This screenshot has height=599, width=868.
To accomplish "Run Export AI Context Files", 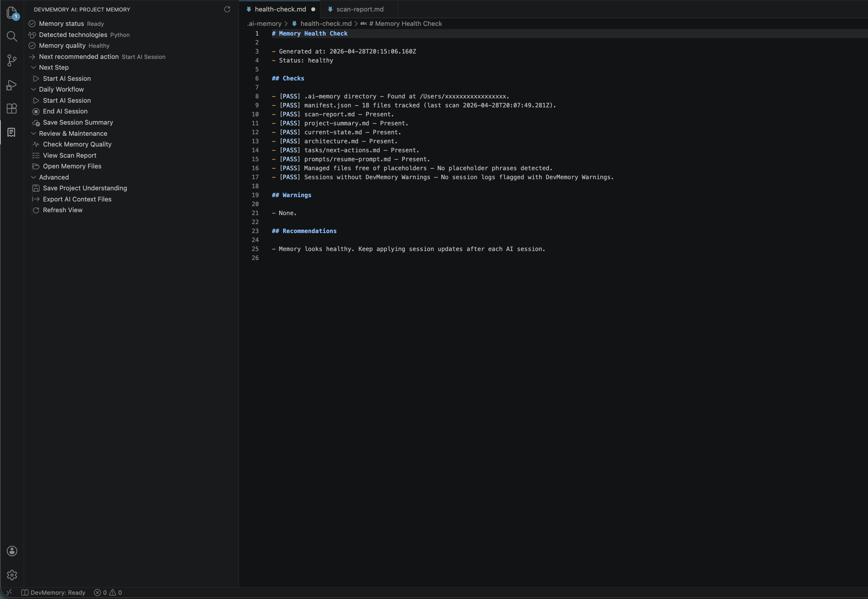I will tap(77, 199).
